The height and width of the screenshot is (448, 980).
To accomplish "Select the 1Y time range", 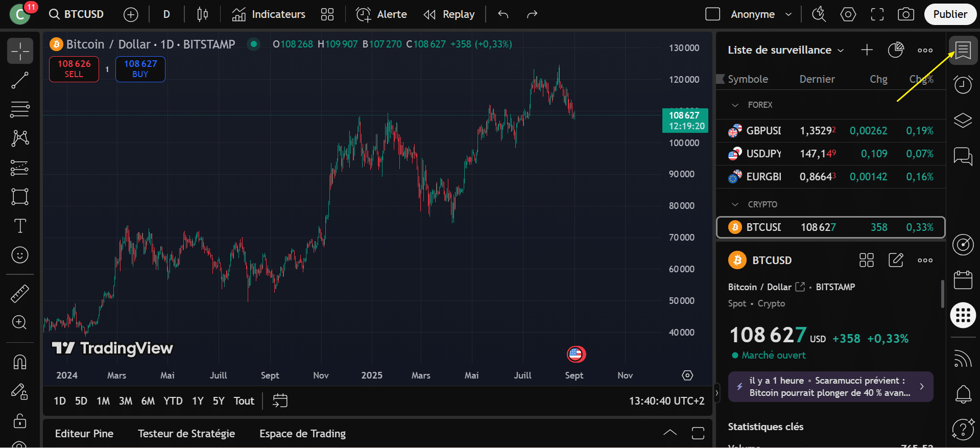I will coord(198,401).
